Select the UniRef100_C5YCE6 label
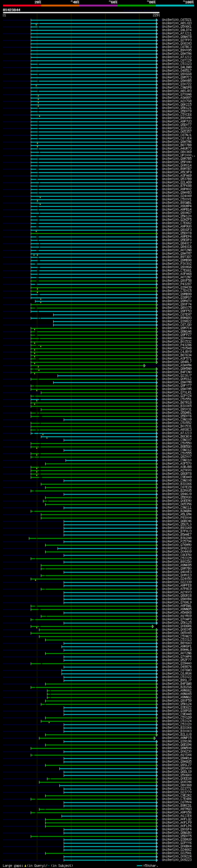 coord(176,115)
